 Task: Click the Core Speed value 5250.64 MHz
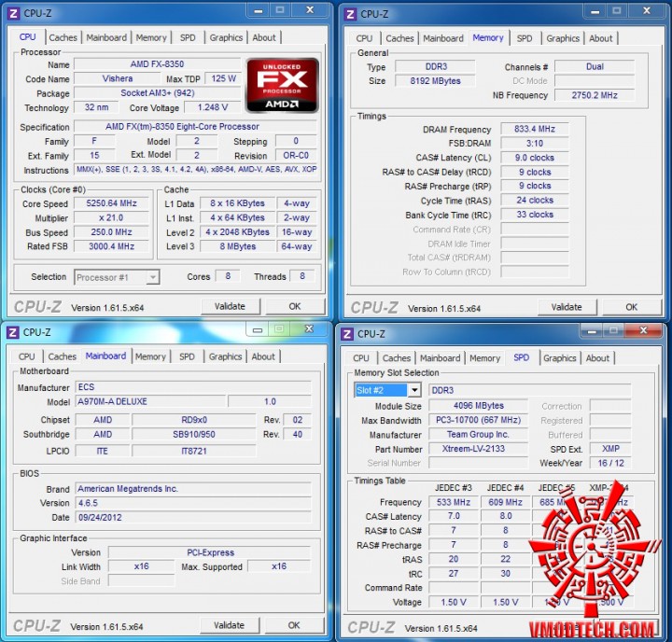coord(111,203)
